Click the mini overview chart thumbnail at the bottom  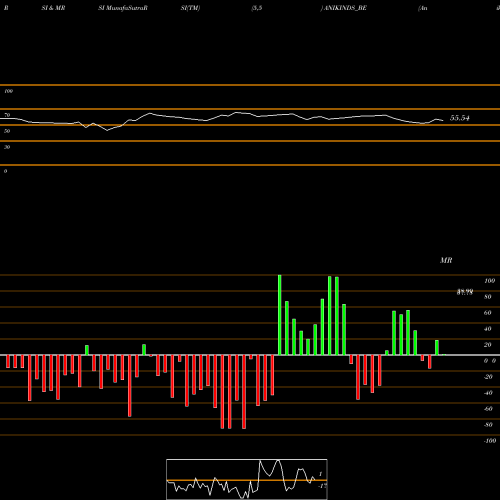(247, 479)
